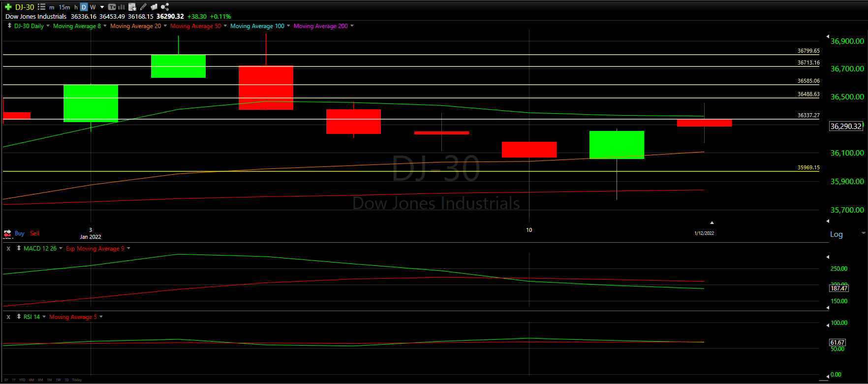Open the symbol list icon beside DJ-30
Viewport: 868px width, 384px height.
41,7
